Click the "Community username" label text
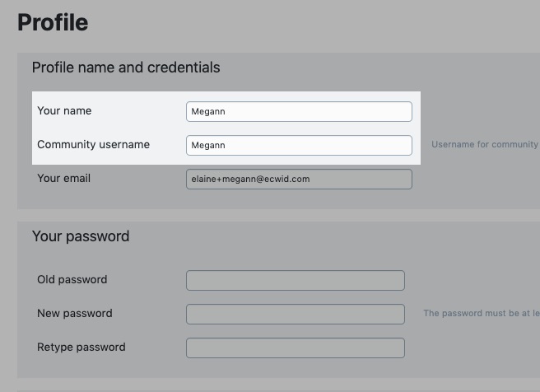Image resolution: width=540 pixels, height=392 pixels. pyautogui.click(x=93, y=145)
